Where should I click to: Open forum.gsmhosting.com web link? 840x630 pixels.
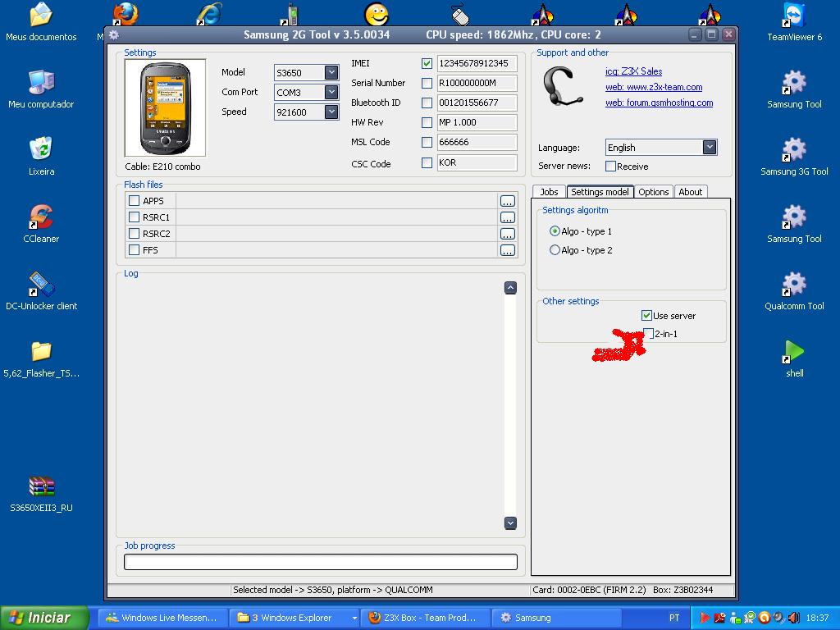click(659, 103)
